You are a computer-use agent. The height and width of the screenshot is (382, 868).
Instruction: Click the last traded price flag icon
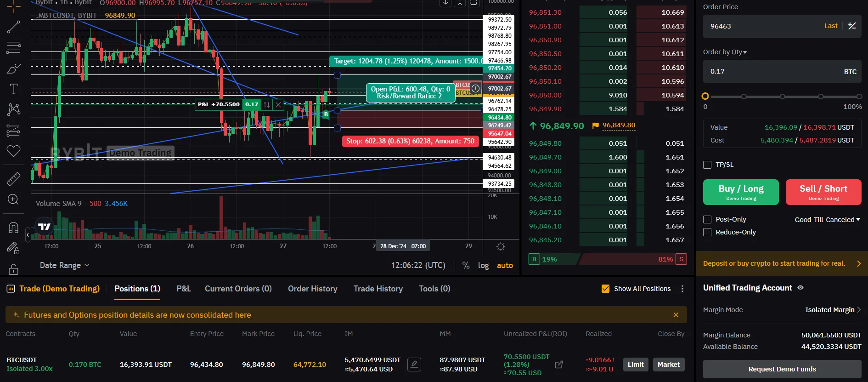pos(595,125)
